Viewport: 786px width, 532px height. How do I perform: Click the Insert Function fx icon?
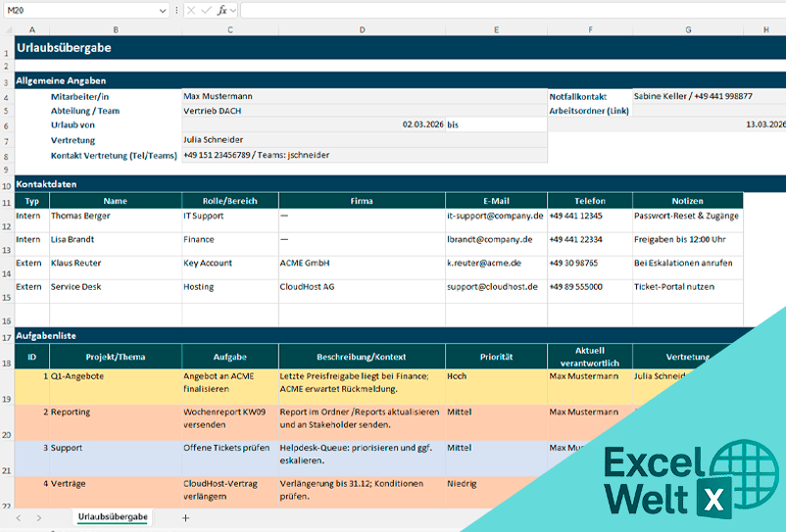(221, 10)
